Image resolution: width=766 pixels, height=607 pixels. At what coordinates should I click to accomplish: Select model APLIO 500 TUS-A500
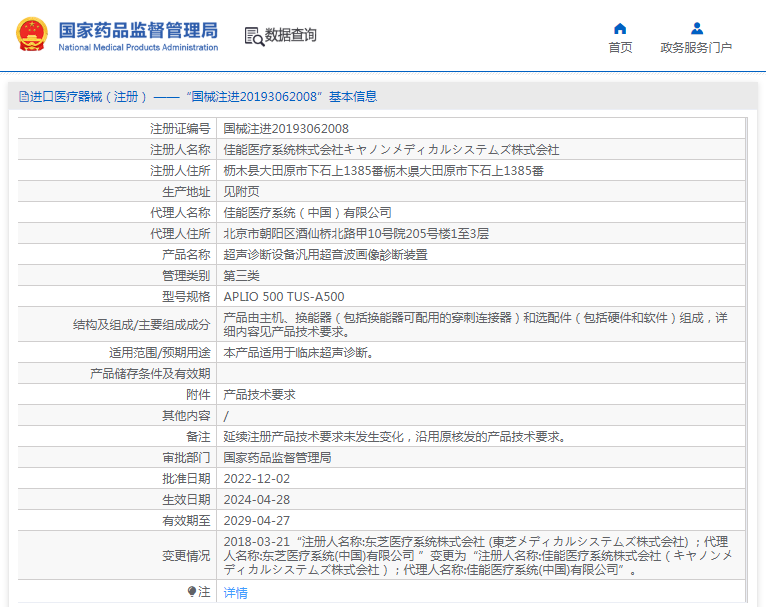(x=284, y=296)
